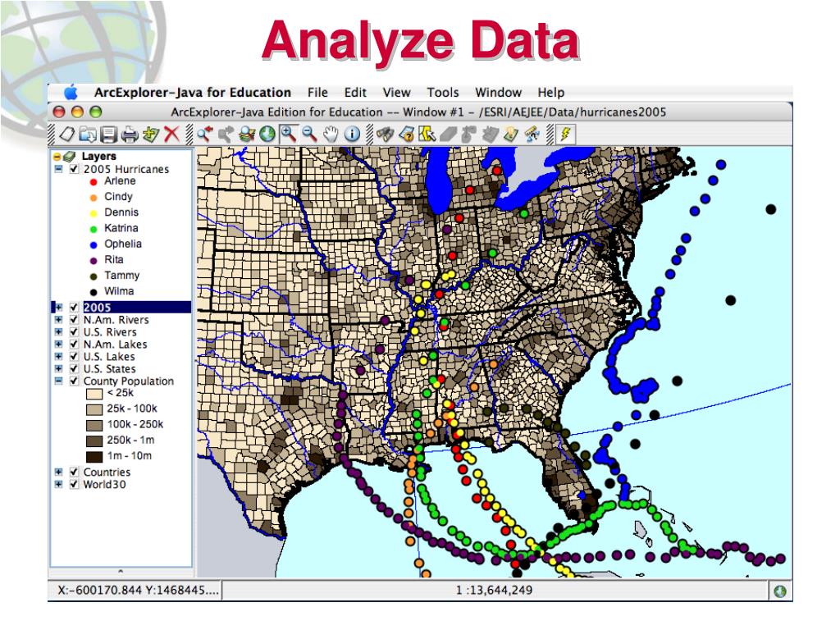Select the County Population layer name

(129, 381)
